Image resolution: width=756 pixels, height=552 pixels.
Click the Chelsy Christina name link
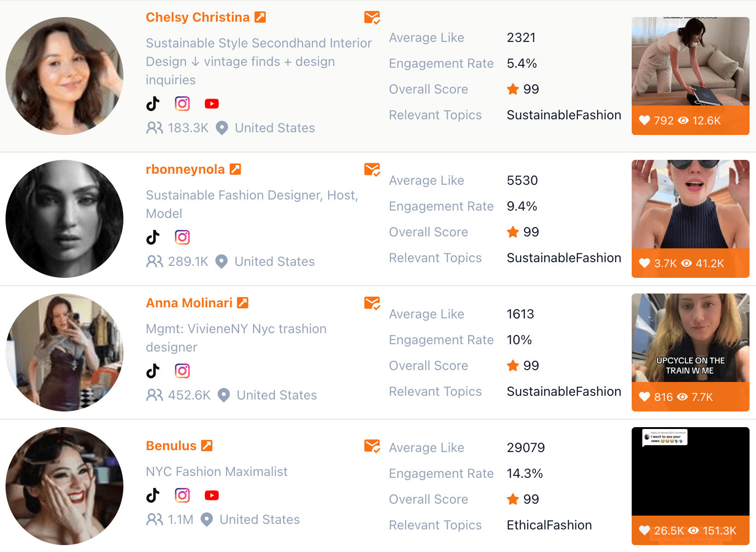coord(198,17)
